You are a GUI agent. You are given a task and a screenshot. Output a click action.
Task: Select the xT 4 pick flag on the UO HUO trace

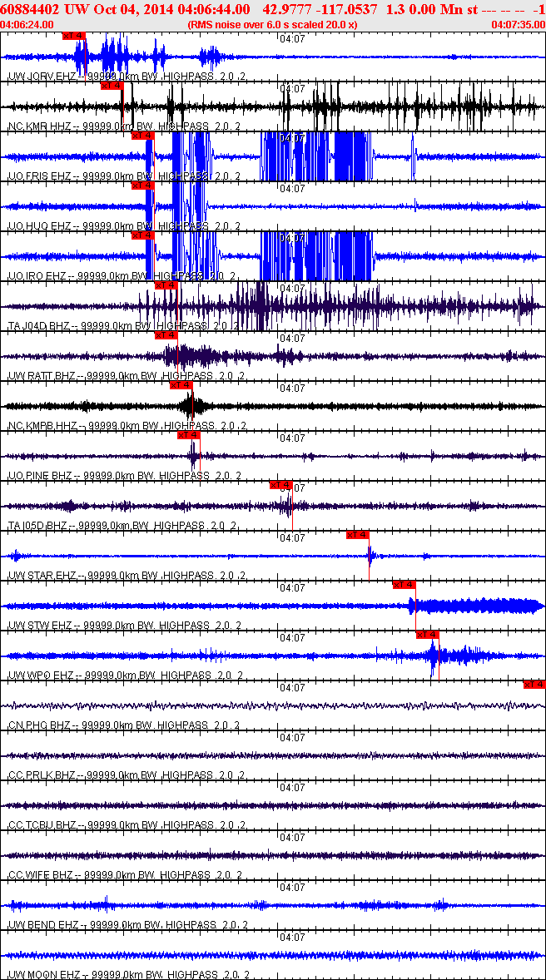click(x=142, y=186)
